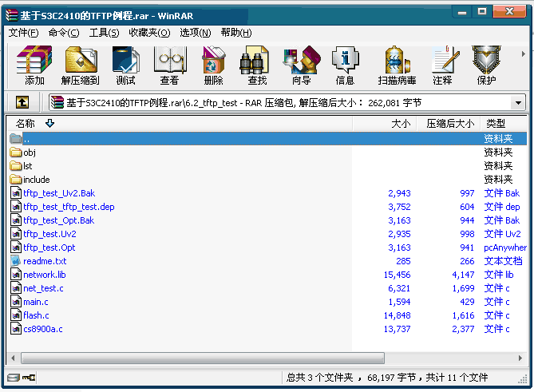Image resolution: width=534 pixels, height=392 pixels.
Task: Select the tftp_test_Uv2.Bak file icon
Action: pos(16,193)
